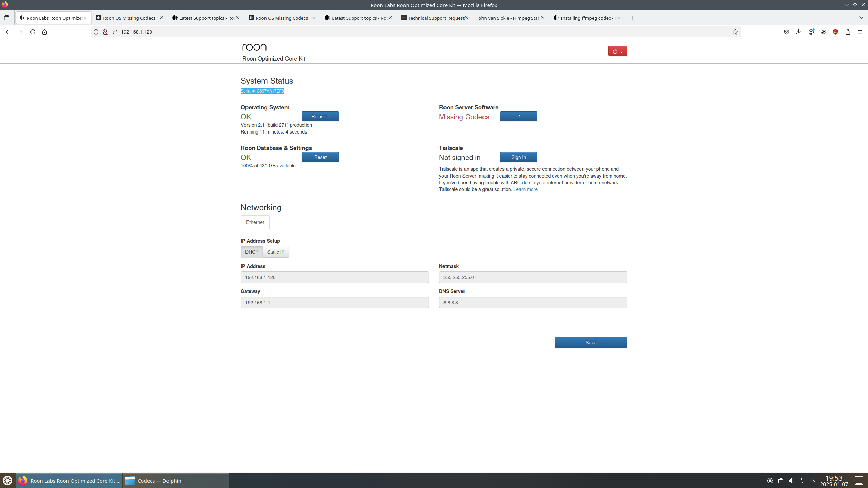
Task: Open the tracking protection shield icon
Action: tap(96, 32)
